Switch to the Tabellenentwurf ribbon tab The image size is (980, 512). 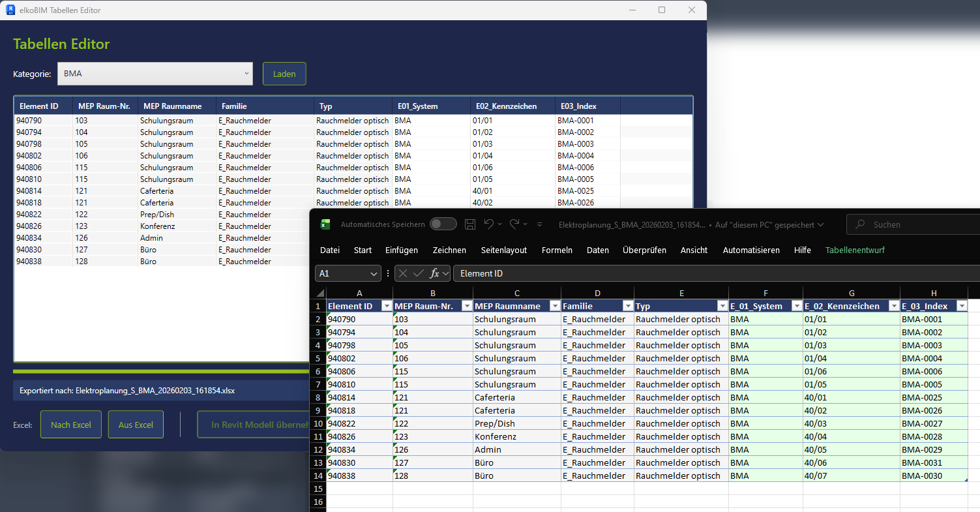tap(855, 250)
